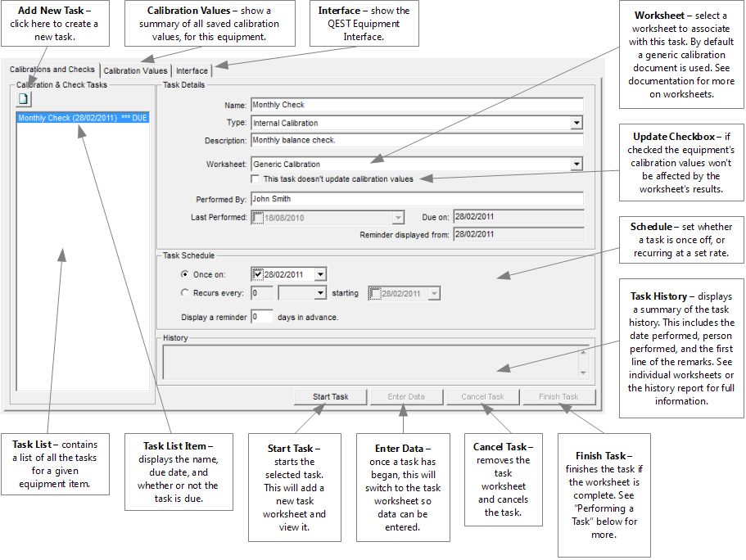This screenshot has height=560, width=746.
Task: Select the 'Once on' radio option
Action: (184, 275)
